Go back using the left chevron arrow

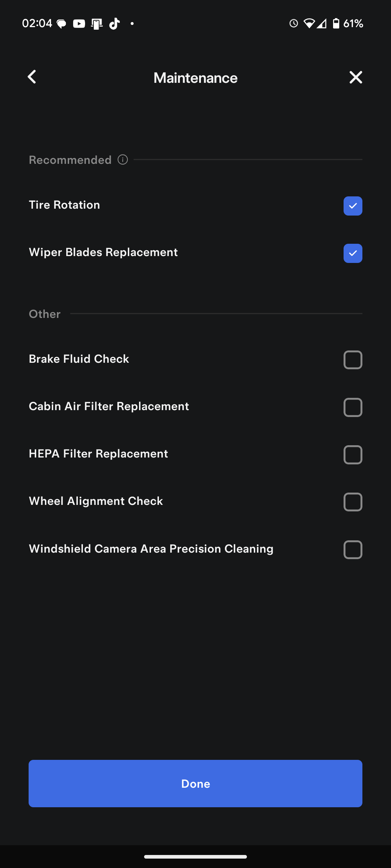coord(32,77)
